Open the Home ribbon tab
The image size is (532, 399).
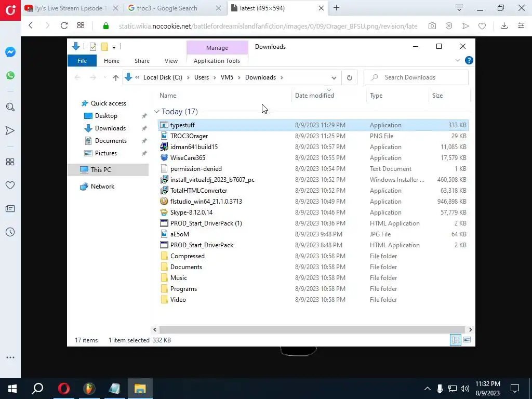coord(112,61)
